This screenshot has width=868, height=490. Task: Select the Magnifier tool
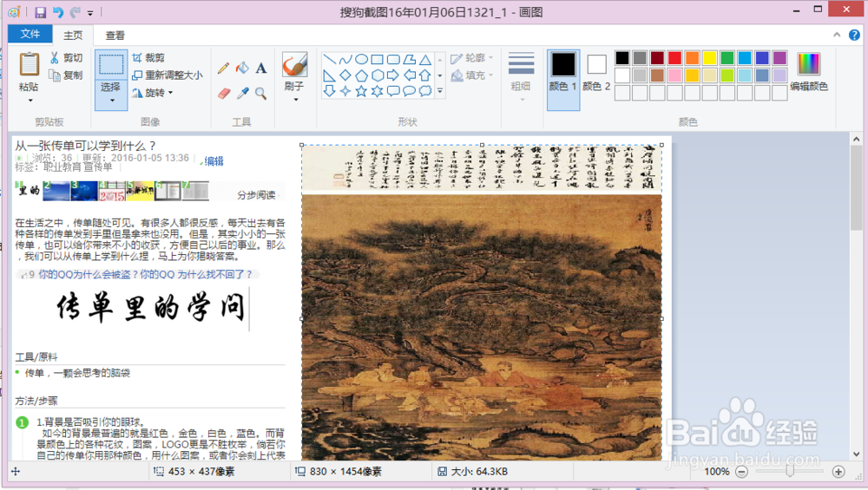[261, 93]
